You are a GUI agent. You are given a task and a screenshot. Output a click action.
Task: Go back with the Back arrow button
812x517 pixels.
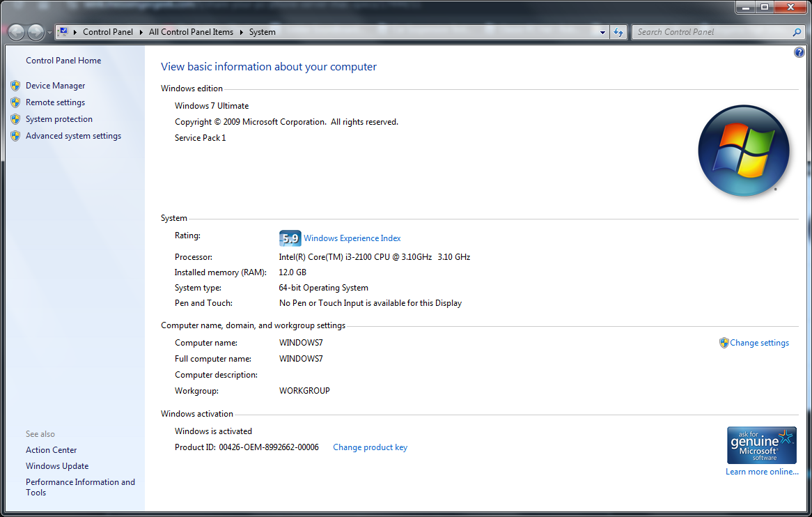pyautogui.click(x=16, y=32)
